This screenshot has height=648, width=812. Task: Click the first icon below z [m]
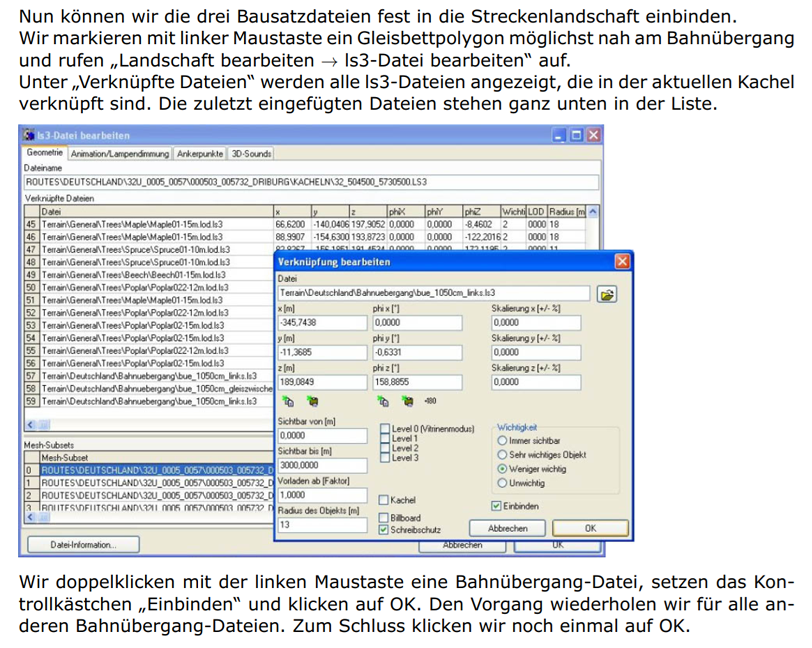point(285,401)
